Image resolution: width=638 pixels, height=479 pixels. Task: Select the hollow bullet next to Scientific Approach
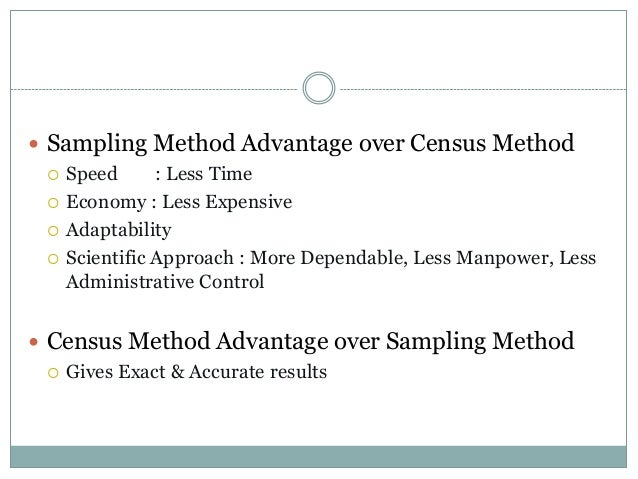(53, 259)
